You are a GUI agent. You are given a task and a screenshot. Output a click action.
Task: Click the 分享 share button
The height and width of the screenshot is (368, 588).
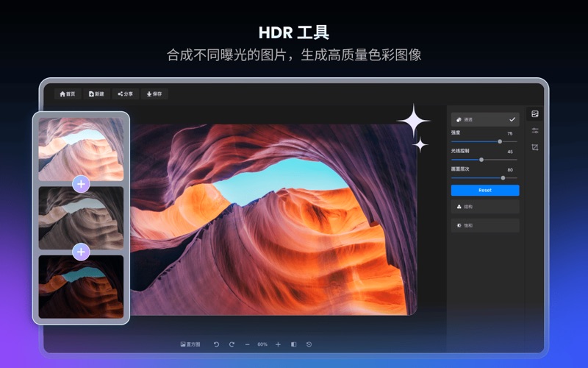[x=126, y=94]
